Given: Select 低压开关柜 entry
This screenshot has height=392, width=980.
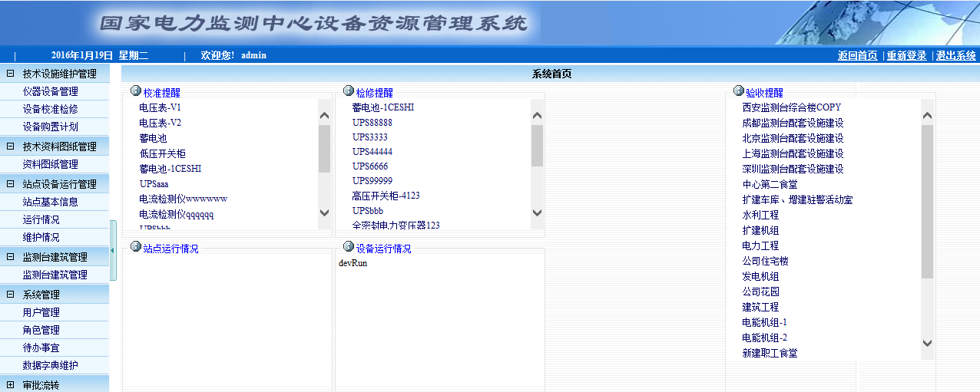Looking at the screenshot, I should pyautogui.click(x=162, y=153).
